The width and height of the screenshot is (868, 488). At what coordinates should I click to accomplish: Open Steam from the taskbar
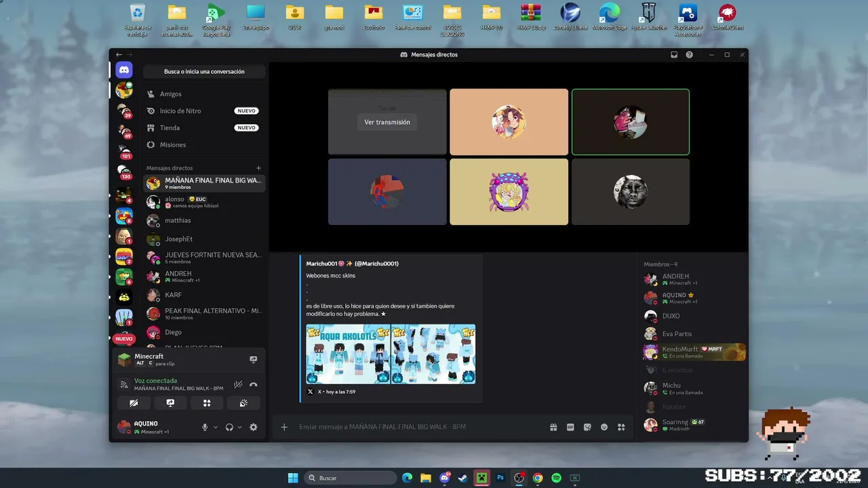(463, 478)
